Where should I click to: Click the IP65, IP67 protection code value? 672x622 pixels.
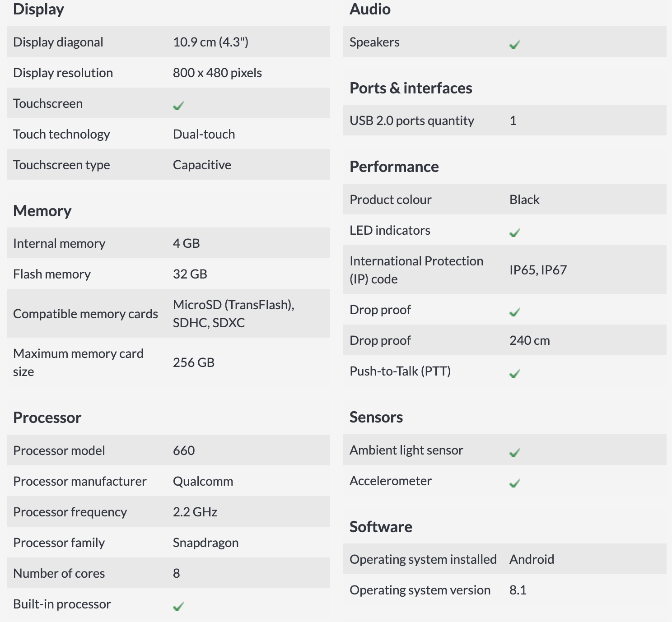[538, 270]
